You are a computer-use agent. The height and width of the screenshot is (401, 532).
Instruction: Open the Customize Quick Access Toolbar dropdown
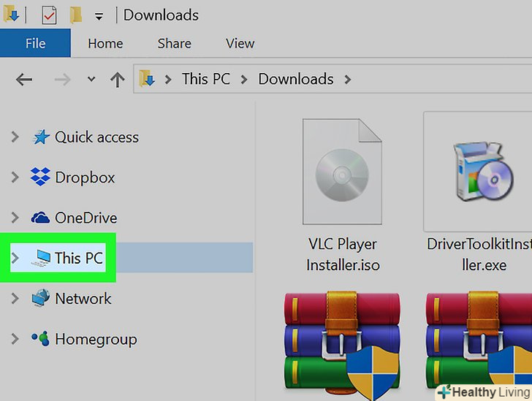coord(99,16)
